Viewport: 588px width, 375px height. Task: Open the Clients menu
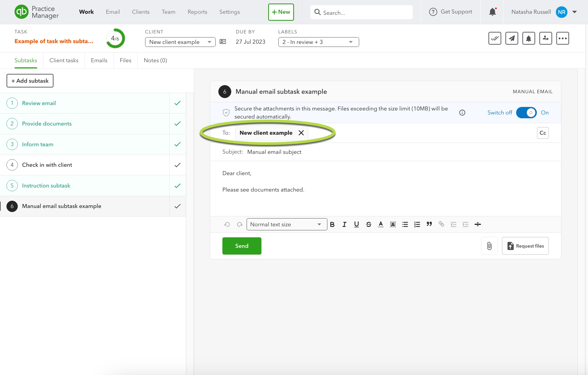pos(141,12)
